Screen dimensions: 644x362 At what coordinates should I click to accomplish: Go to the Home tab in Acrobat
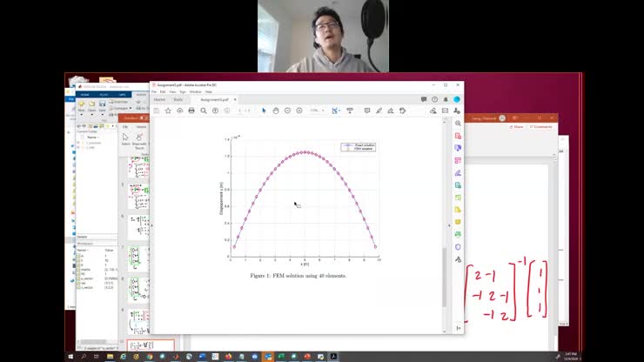[159, 99]
